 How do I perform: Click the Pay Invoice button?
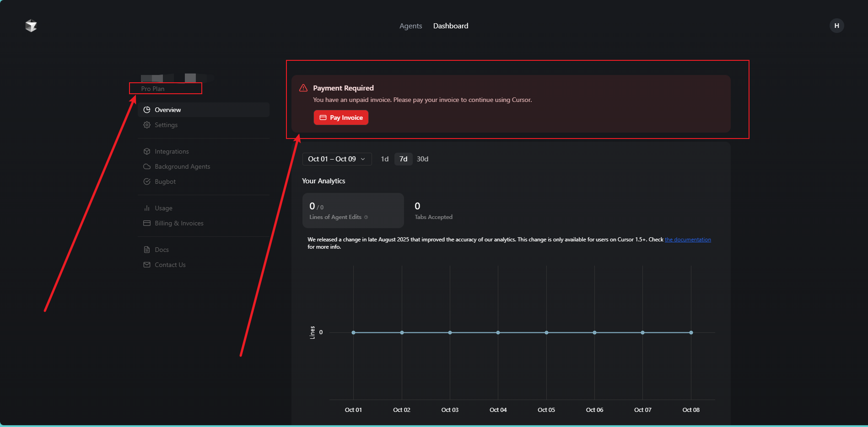(x=341, y=117)
